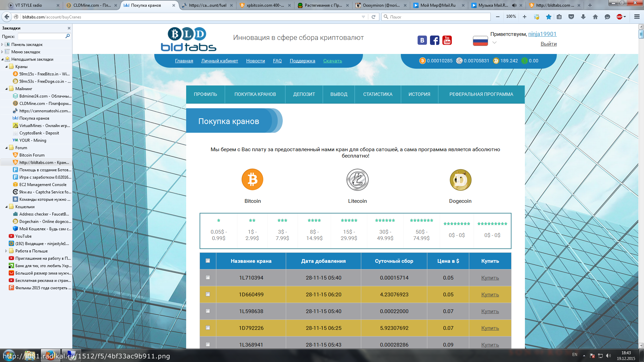Open the bookmarks list toolbar icon
This screenshot has height=362, width=644.
[559, 17]
